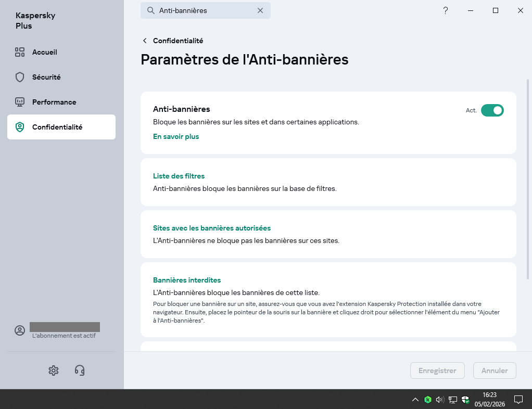
Task: Open the En savoir plus link
Action: [x=176, y=136]
